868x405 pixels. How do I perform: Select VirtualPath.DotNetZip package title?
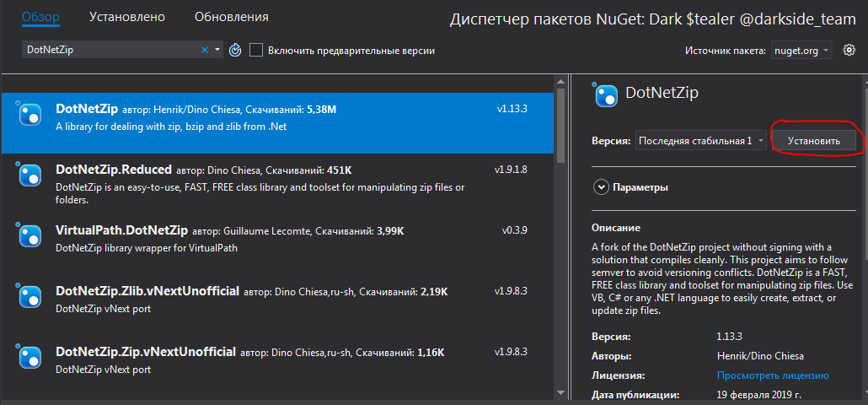pyautogui.click(x=122, y=230)
